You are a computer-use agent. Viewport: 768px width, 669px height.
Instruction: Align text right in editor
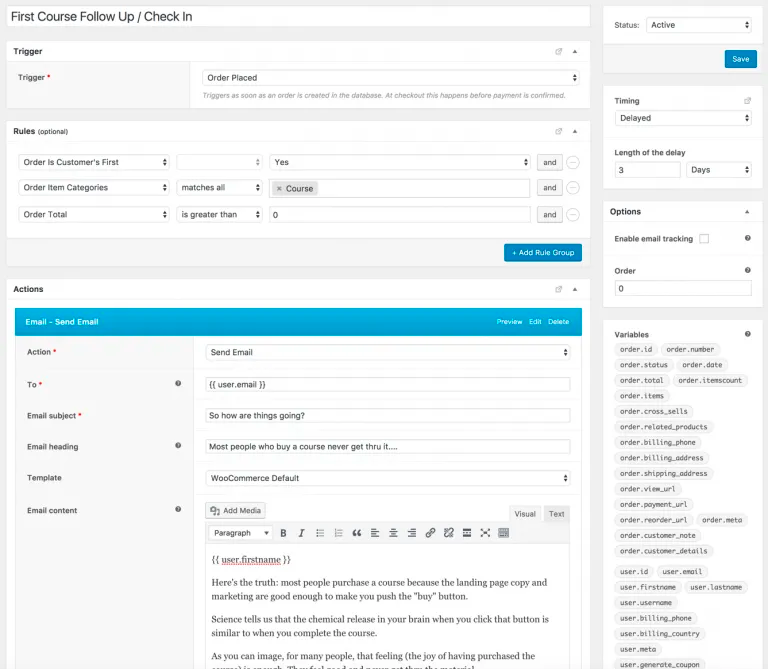tap(412, 533)
